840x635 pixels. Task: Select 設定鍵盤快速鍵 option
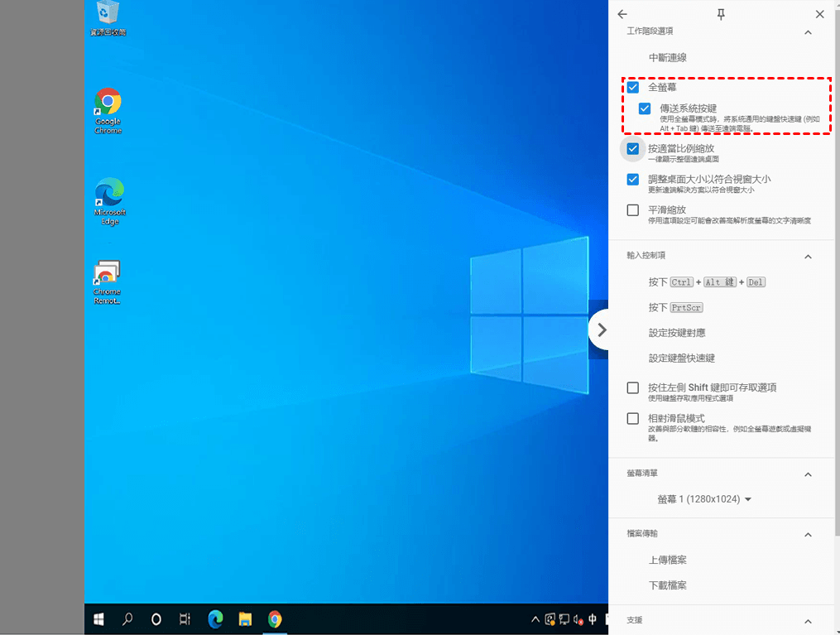coord(681,358)
